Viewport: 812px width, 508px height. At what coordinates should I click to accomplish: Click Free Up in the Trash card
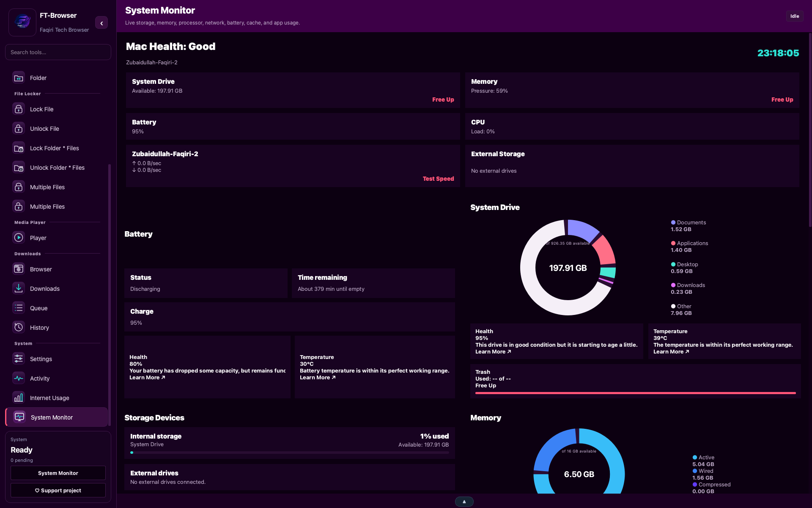[486, 386]
